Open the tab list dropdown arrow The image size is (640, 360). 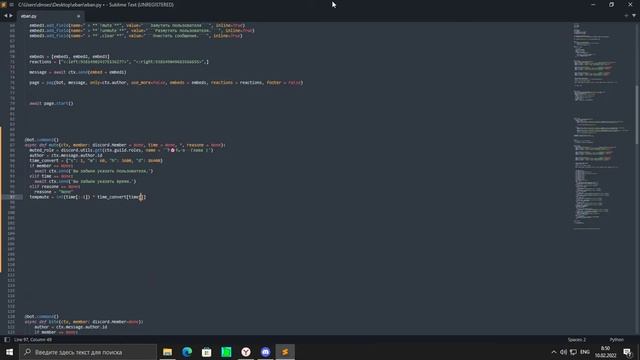(634, 16)
